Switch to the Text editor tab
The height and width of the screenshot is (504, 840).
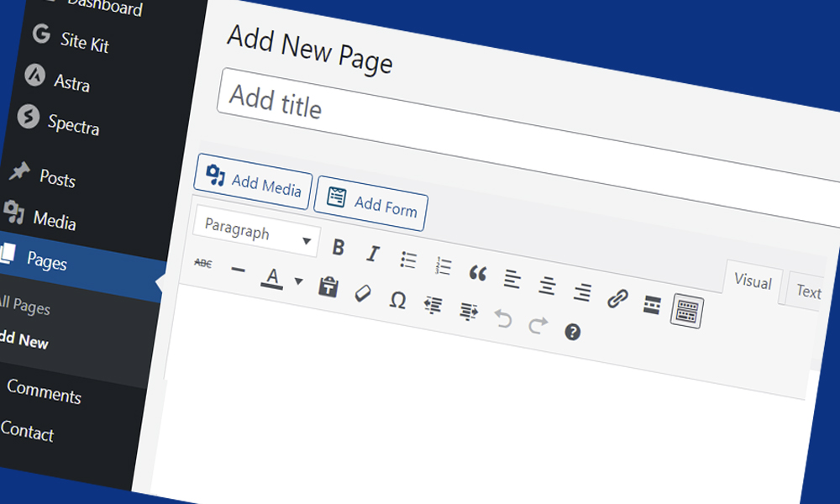[808, 291]
